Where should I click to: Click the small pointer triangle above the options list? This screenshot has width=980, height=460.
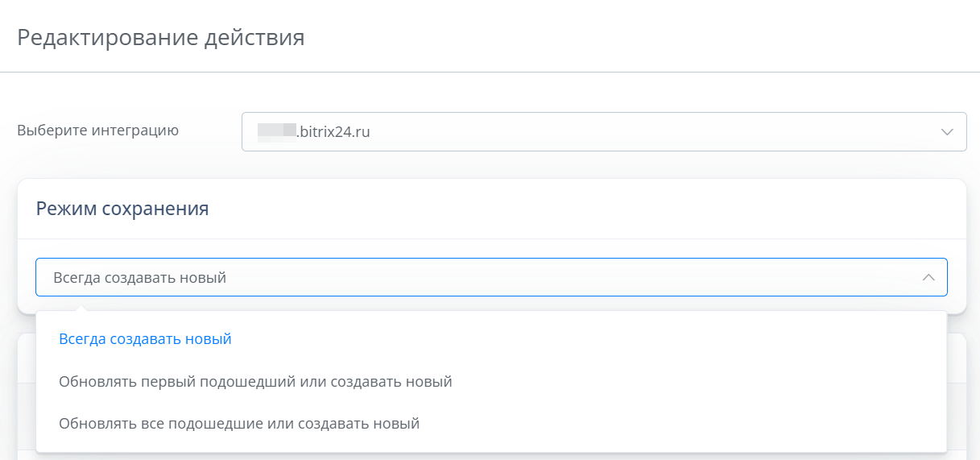(x=80, y=307)
